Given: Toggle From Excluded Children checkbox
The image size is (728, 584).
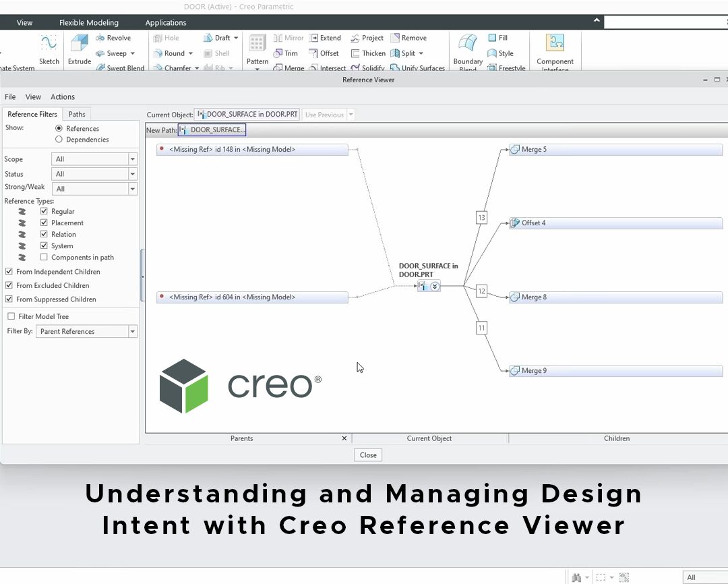Looking at the screenshot, I should (9, 285).
